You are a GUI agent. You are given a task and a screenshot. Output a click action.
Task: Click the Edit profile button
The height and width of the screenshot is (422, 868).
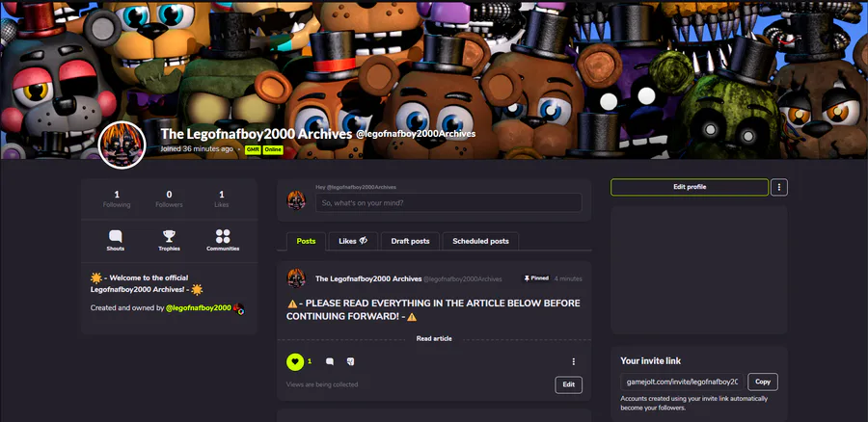(x=690, y=187)
